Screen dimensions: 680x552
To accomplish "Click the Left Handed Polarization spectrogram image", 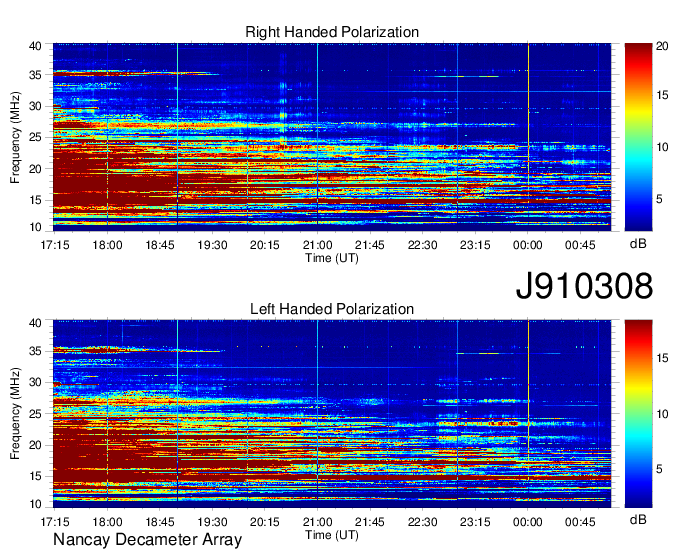I will click(332, 414).
